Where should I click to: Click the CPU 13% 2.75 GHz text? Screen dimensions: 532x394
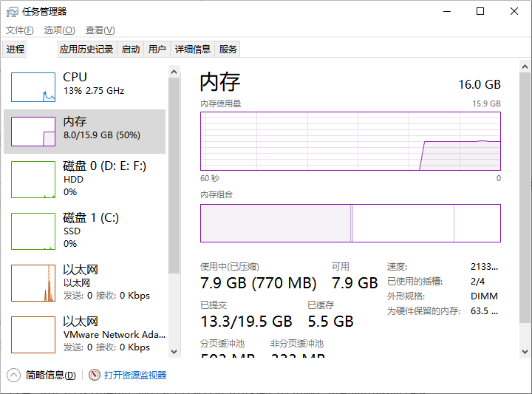click(x=94, y=91)
